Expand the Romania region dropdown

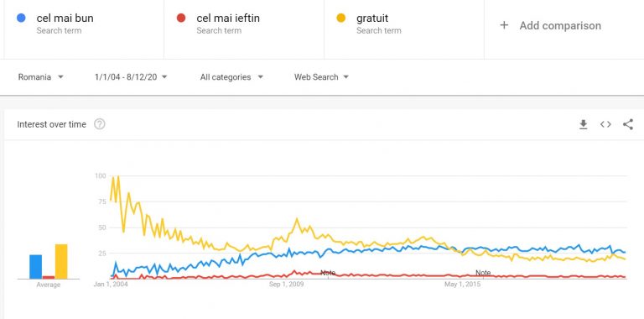[40, 77]
